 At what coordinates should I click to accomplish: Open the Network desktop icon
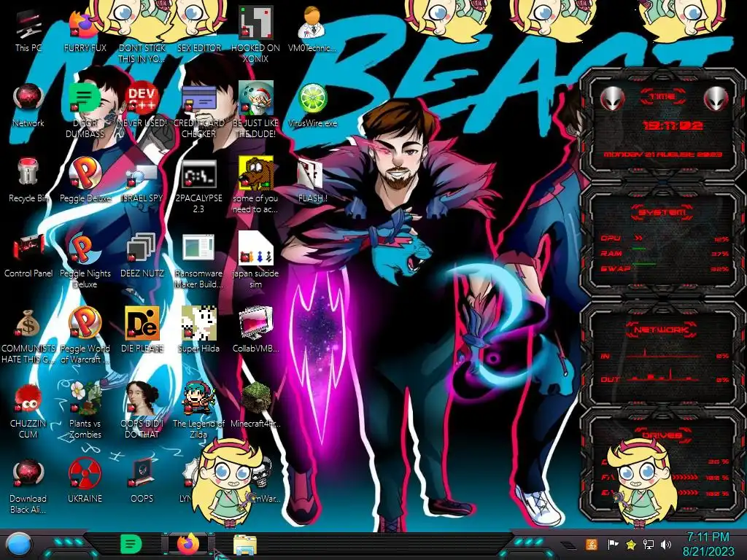(28, 106)
